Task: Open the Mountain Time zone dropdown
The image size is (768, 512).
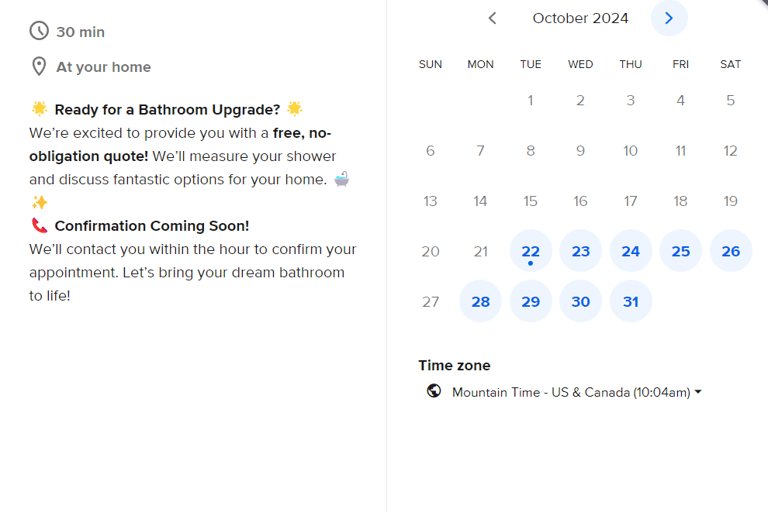Action: 570,392
